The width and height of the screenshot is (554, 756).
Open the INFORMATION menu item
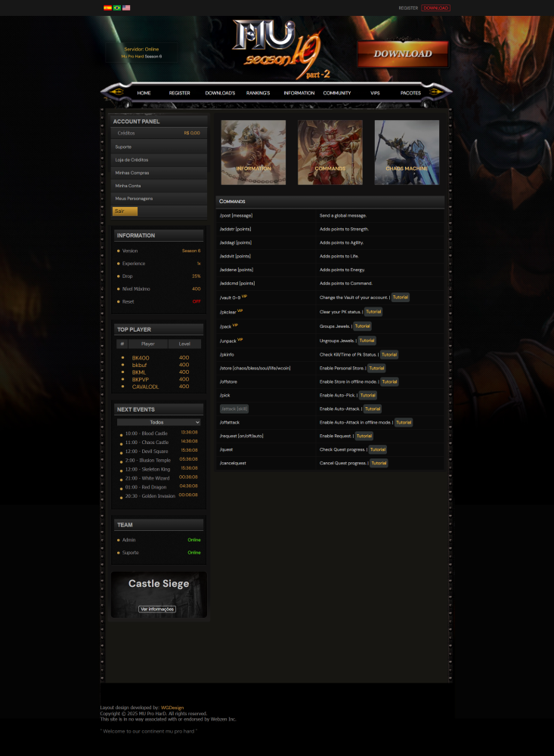click(x=299, y=93)
